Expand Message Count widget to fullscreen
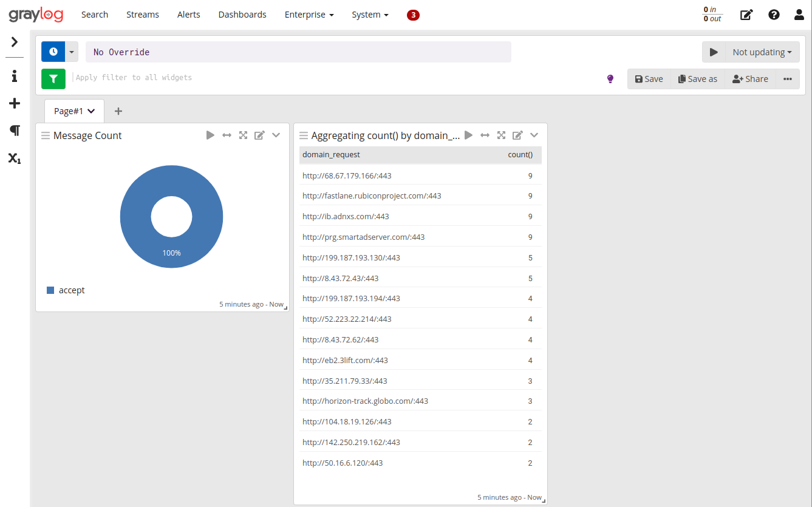Screen dimensions: 812x507 click(243, 135)
